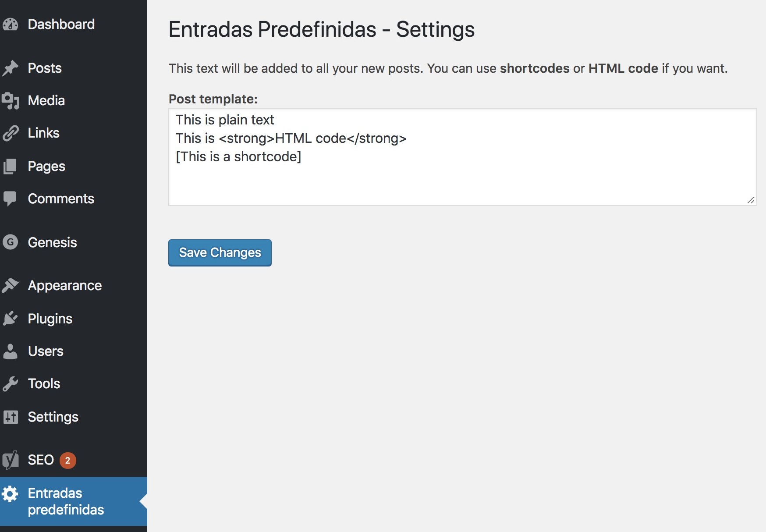Screen dimensions: 766x532
Task: Go to the Appearance menu
Action: click(64, 285)
